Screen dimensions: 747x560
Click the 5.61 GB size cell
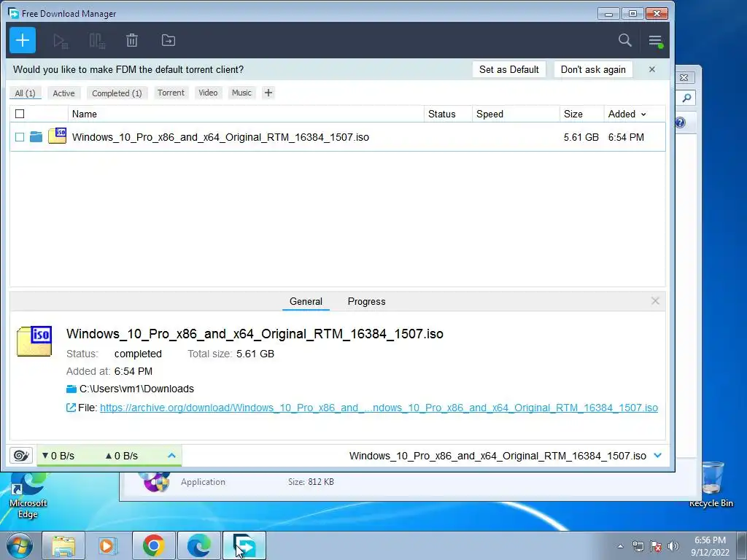tap(581, 137)
